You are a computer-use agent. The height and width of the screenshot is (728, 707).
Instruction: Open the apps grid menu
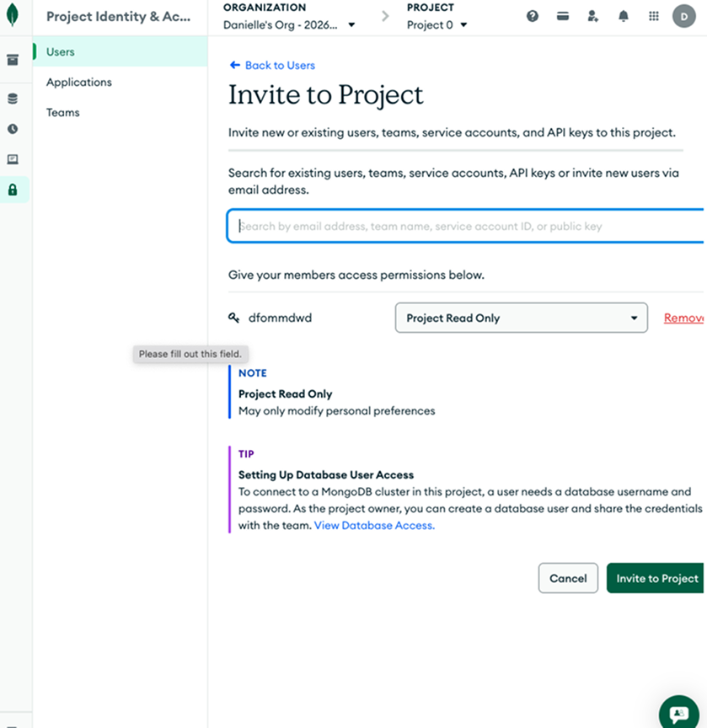coord(654,16)
